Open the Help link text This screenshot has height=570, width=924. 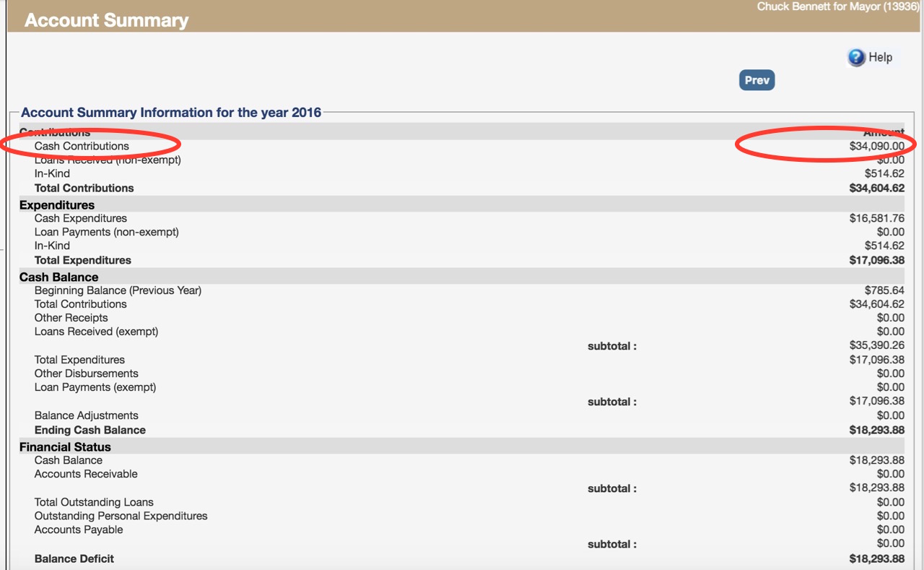coord(880,57)
